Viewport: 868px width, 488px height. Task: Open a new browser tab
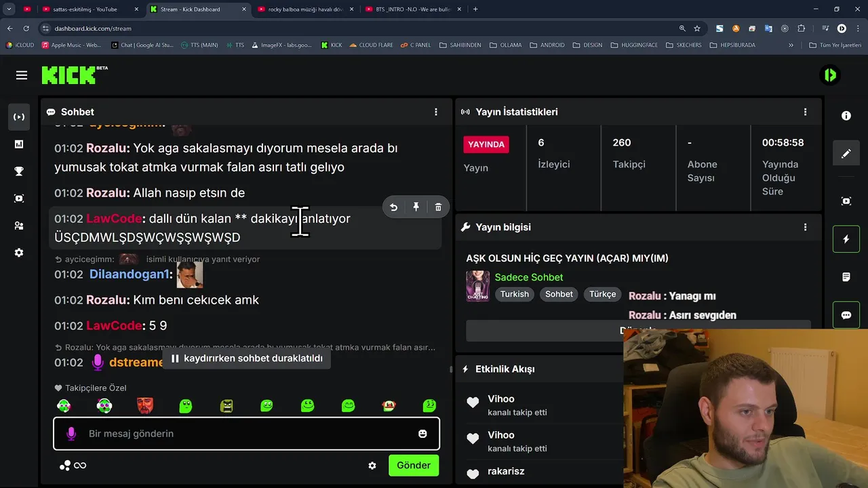475,9
